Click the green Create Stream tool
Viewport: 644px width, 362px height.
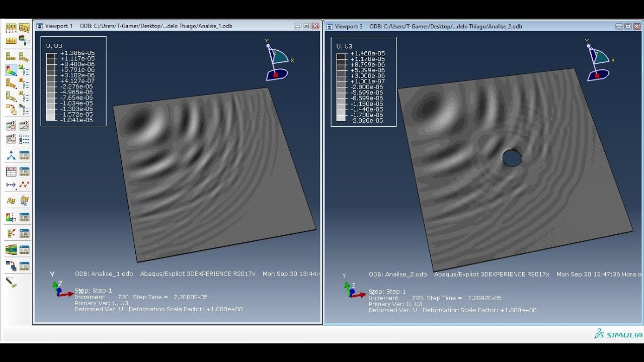tap(11, 249)
